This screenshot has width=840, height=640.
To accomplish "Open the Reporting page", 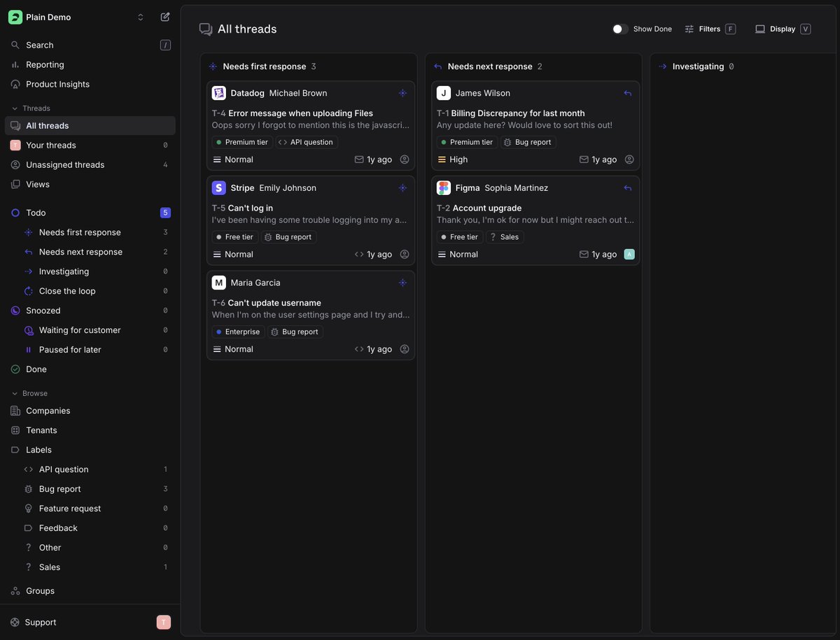I will (x=90, y=64).
